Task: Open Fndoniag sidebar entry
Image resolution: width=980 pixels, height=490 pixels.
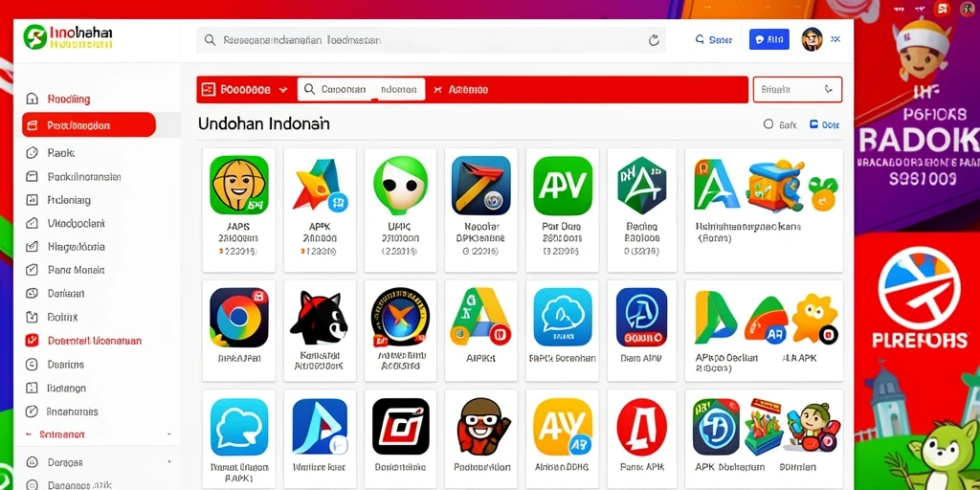Action: pos(58,200)
